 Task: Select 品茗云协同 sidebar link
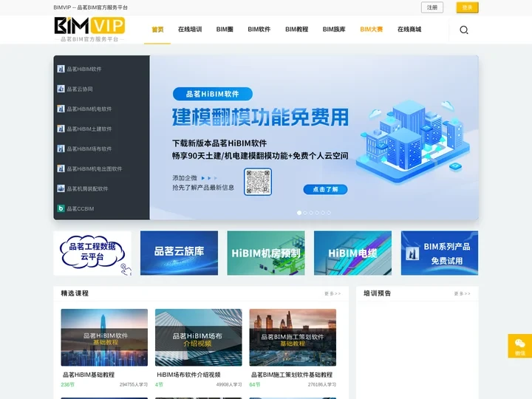pyautogui.click(x=79, y=89)
